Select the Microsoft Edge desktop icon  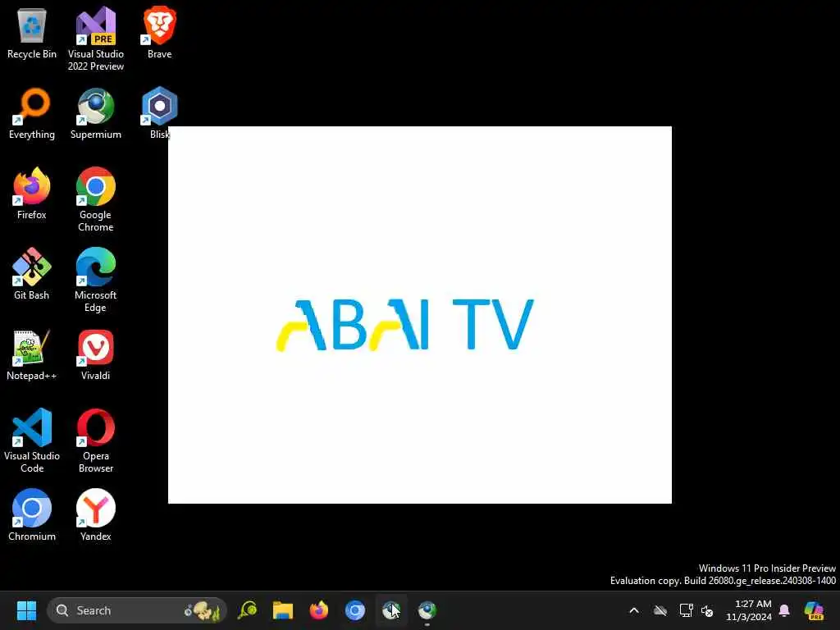96,280
